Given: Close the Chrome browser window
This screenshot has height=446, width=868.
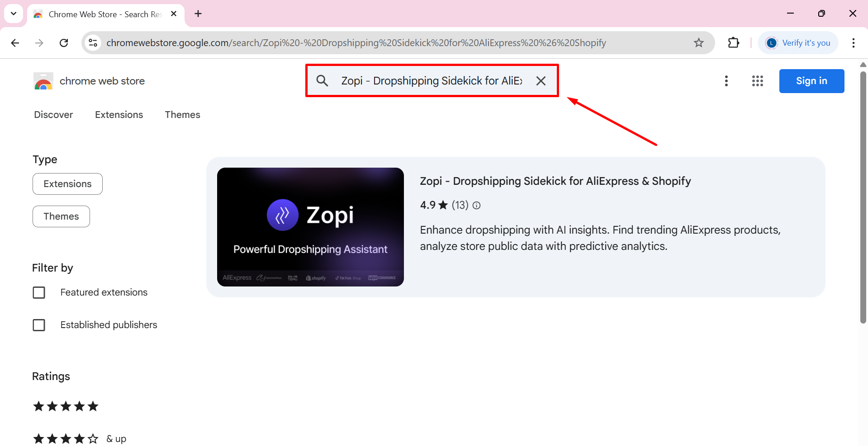Looking at the screenshot, I should coord(853,14).
